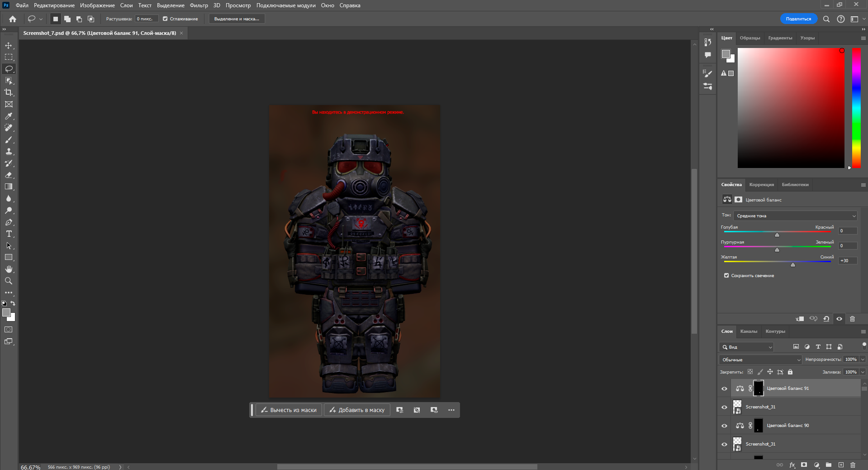Switch to the Каналы tab
The image size is (868, 470).
[749, 331]
